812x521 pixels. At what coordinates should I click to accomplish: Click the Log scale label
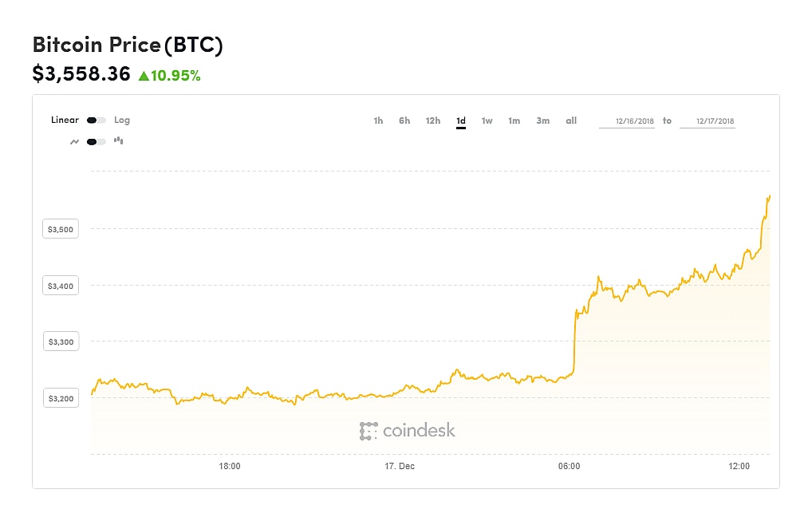[122, 120]
